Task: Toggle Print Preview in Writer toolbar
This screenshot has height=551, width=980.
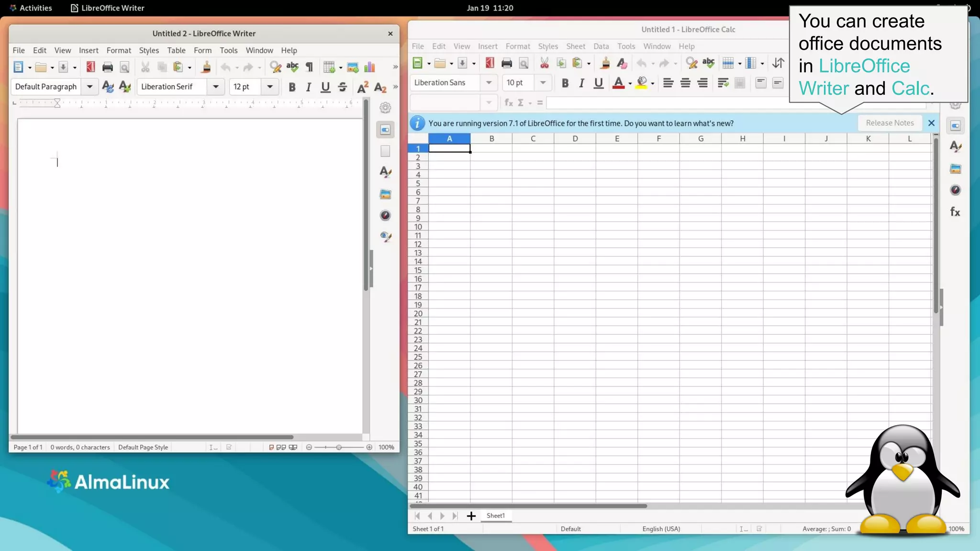Action: [124, 67]
